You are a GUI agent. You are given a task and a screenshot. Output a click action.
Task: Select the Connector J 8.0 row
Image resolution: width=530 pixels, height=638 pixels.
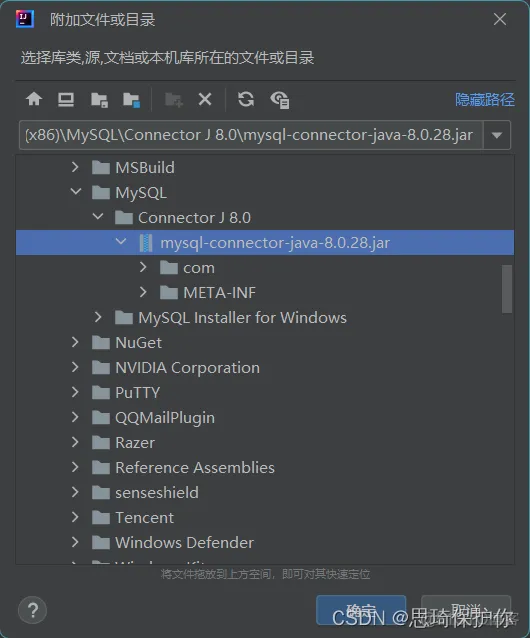coord(265,218)
